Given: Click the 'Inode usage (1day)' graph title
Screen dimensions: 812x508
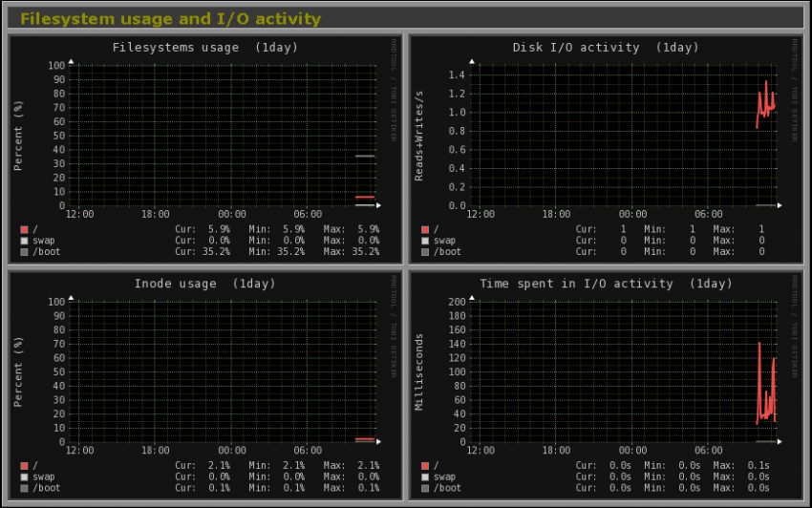Looking at the screenshot, I should coord(205,284).
